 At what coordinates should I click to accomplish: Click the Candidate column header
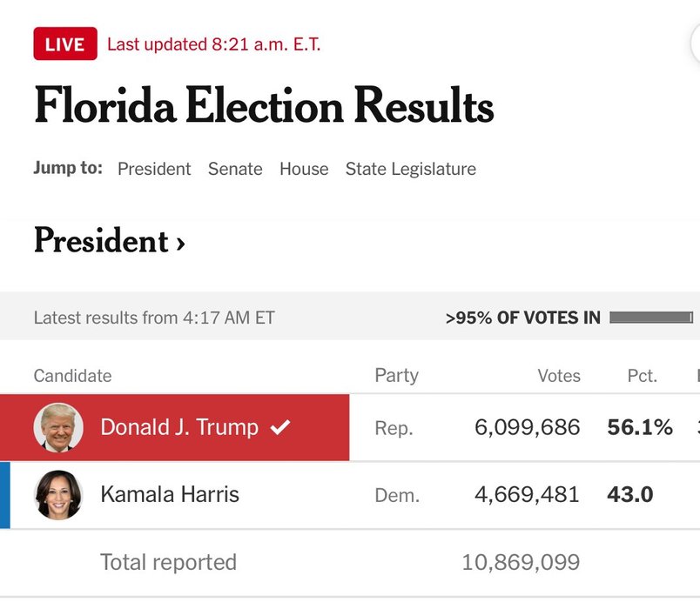(72, 376)
